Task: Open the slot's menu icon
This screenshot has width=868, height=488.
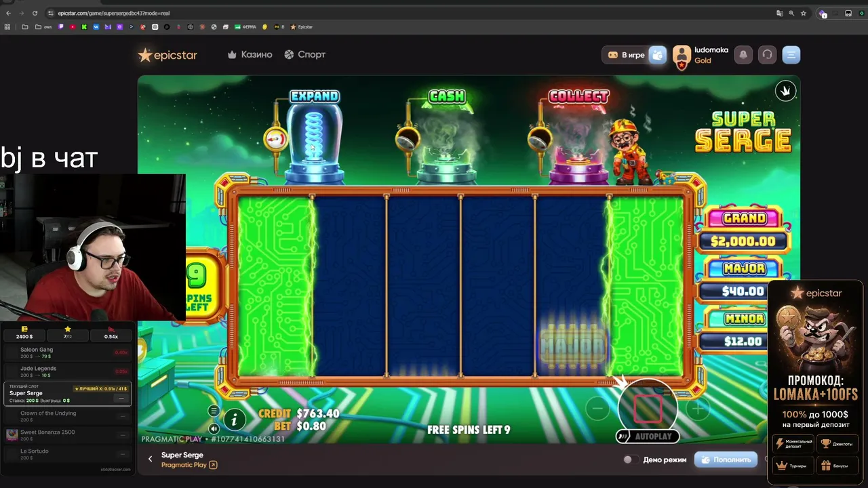Action: [x=214, y=411]
